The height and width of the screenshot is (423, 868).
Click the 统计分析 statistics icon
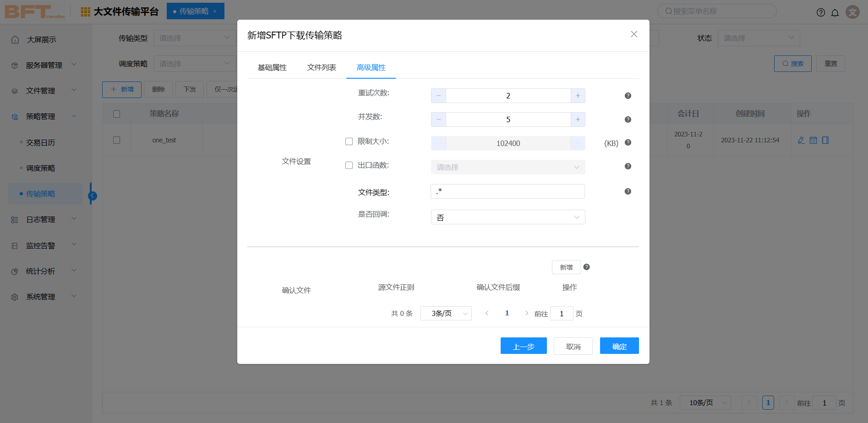[14, 271]
